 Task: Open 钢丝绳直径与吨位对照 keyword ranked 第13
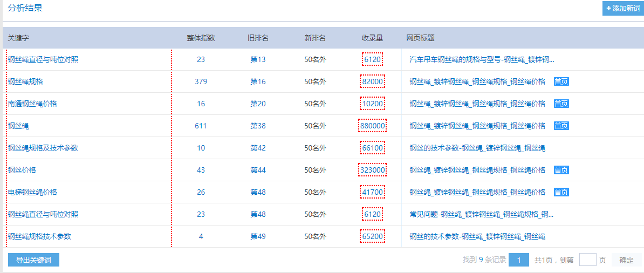click(43, 59)
